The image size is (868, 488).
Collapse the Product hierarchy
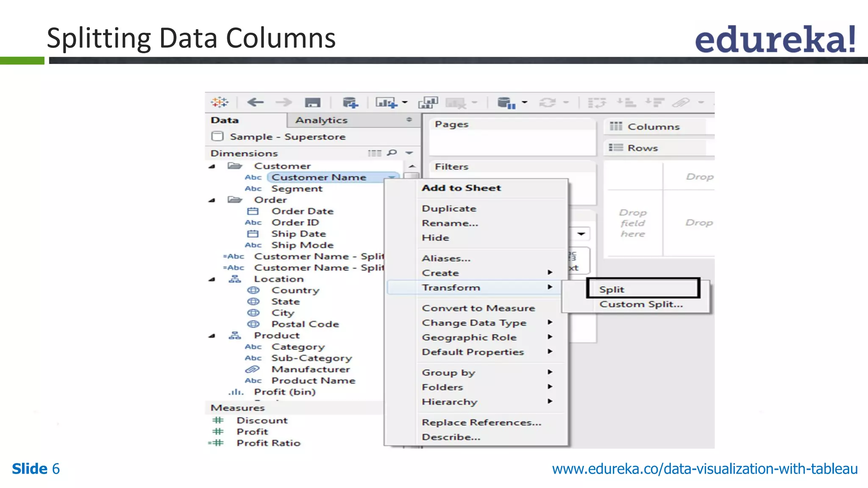(x=212, y=336)
